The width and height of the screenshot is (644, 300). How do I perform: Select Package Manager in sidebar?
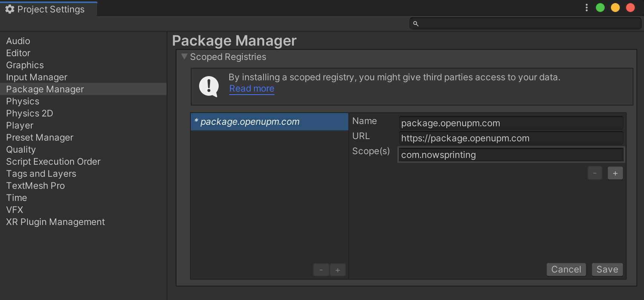pyautogui.click(x=83, y=89)
